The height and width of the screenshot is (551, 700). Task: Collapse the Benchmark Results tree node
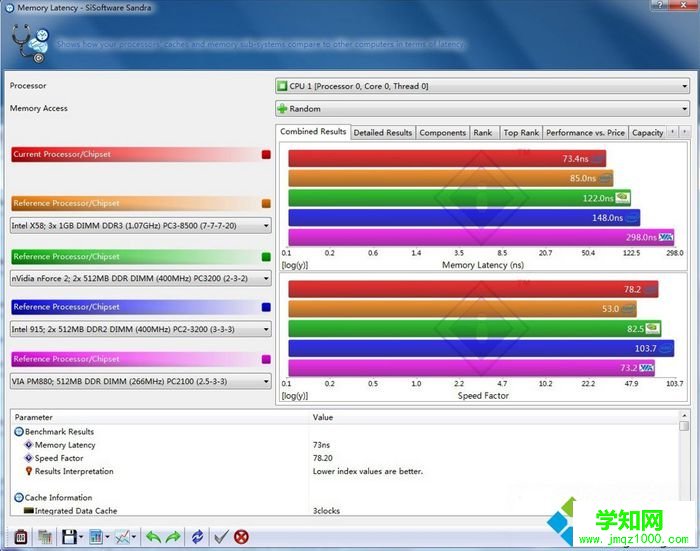point(19,432)
